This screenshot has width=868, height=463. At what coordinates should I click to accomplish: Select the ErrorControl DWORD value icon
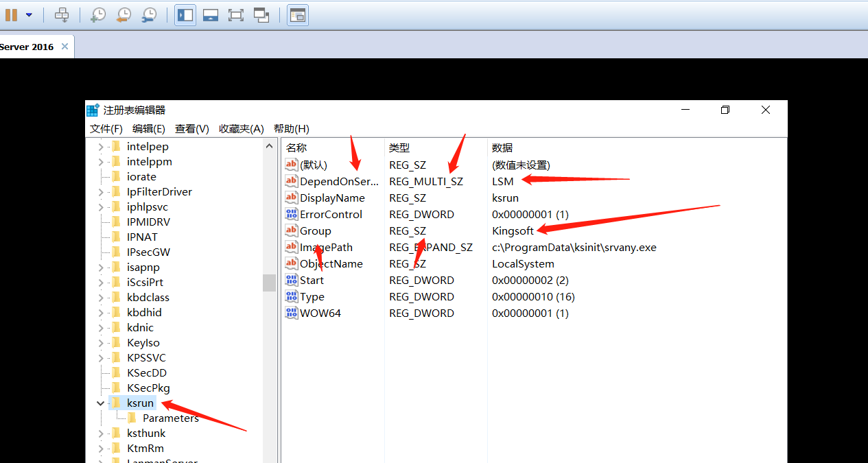tap(292, 214)
